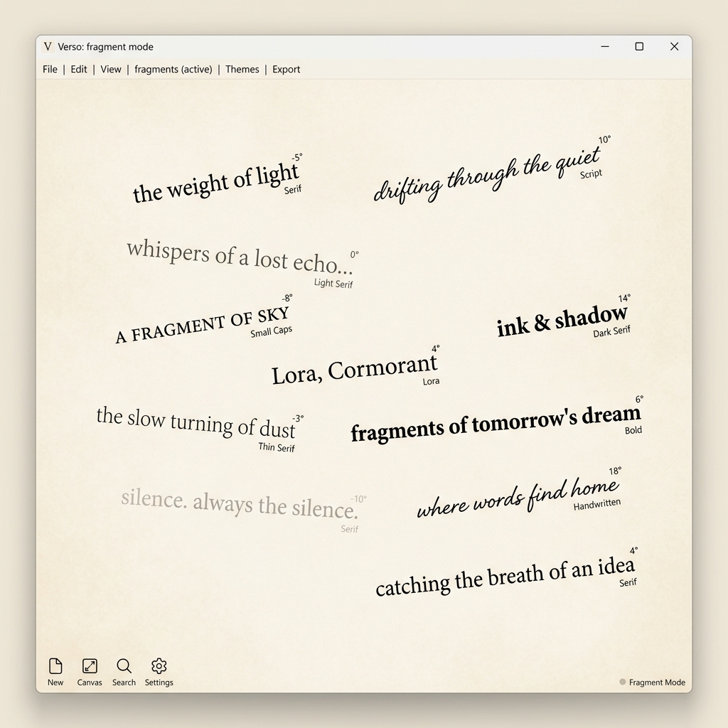The height and width of the screenshot is (728, 728).
Task: Click the -8° rotation value
Action: pos(287,298)
